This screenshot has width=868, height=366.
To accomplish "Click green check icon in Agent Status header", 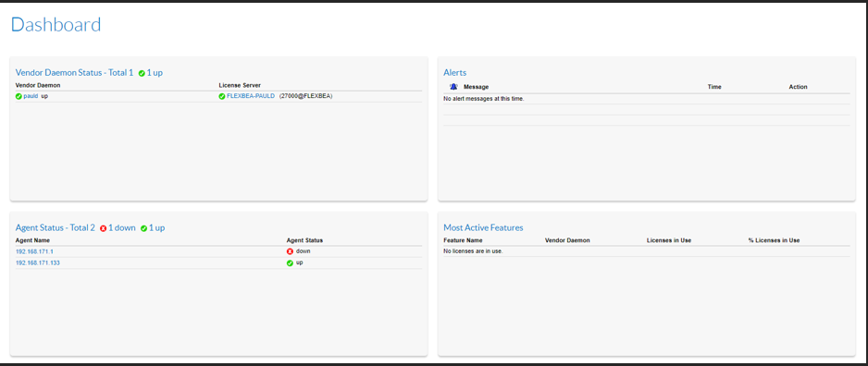I will point(144,228).
